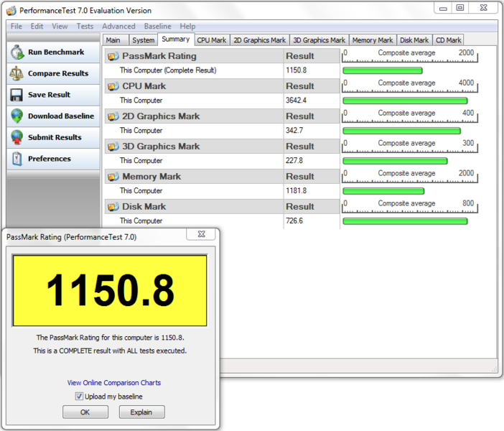Image resolution: width=504 pixels, height=431 pixels.
Task: Open the Tests menu
Action: [x=85, y=27]
